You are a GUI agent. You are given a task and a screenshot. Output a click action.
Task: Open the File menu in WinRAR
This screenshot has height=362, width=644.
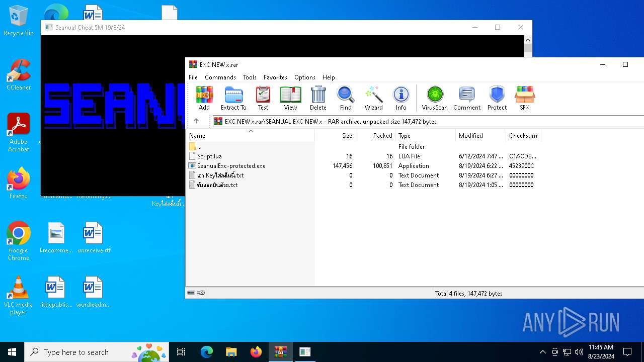tap(193, 77)
